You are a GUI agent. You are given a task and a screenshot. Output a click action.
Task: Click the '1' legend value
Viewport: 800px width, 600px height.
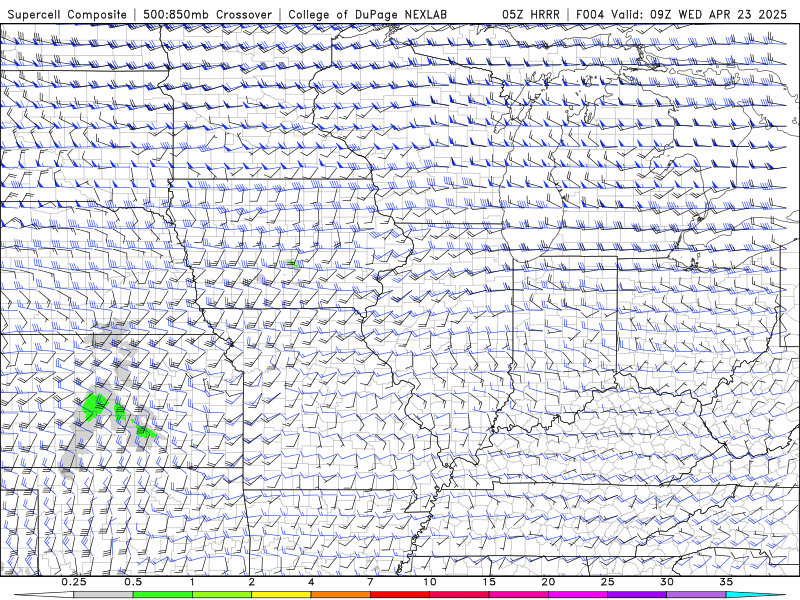coord(192,582)
